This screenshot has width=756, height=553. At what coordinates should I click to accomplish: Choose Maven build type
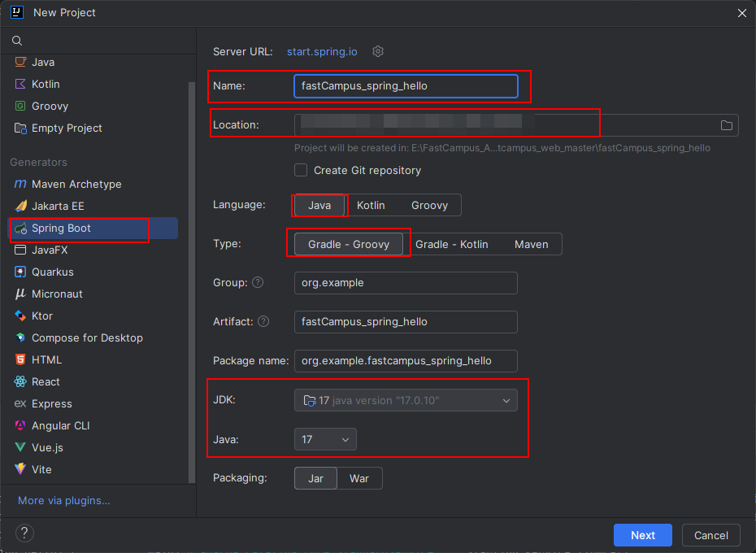coord(532,244)
